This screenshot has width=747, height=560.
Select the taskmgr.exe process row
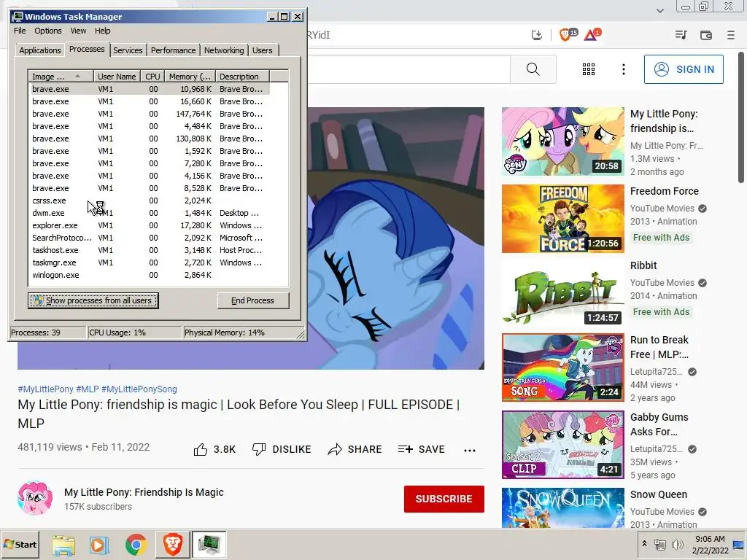click(149, 262)
